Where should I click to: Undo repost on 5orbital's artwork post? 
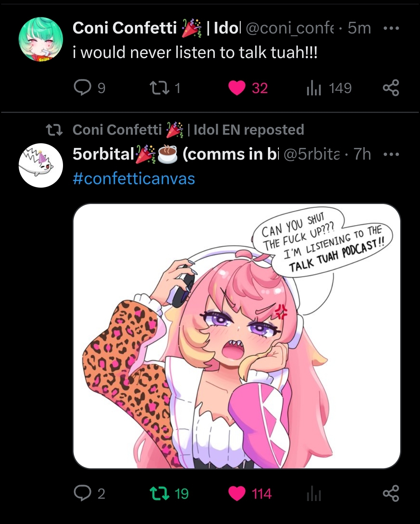click(x=159, y=493)
